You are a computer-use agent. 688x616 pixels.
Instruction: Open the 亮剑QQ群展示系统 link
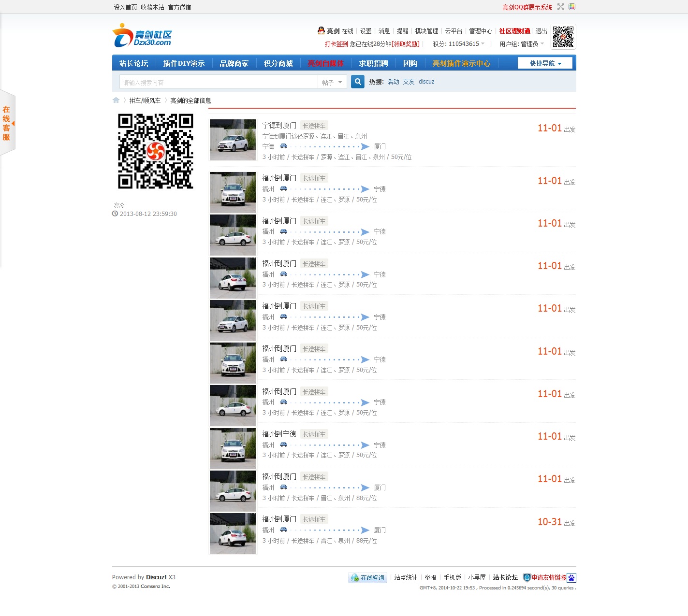[x=527, y=7]
